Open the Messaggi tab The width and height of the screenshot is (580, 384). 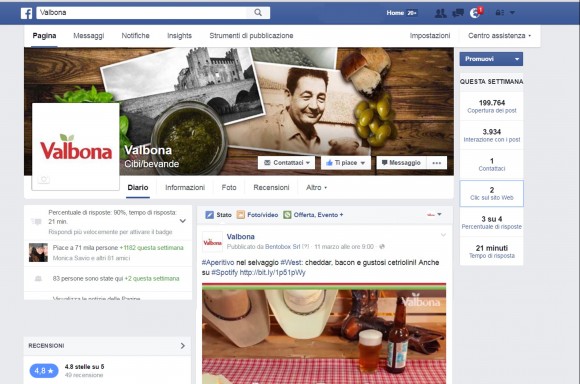click(89, 36)
